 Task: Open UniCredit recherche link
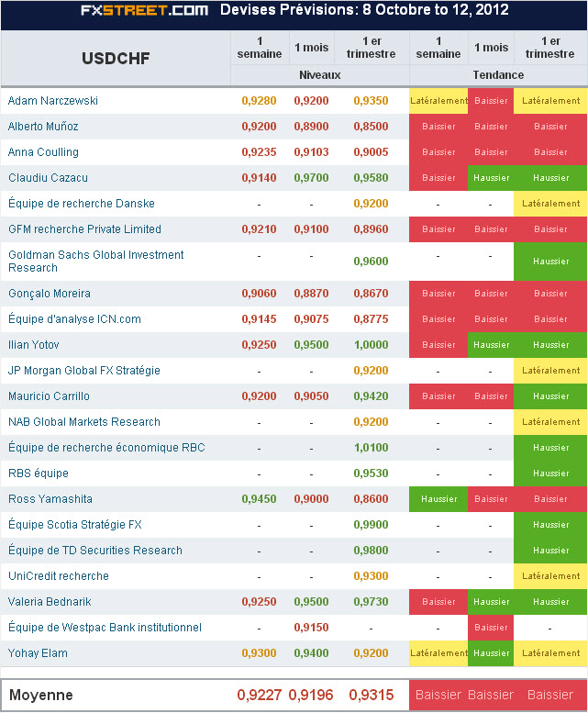point(58,576)
